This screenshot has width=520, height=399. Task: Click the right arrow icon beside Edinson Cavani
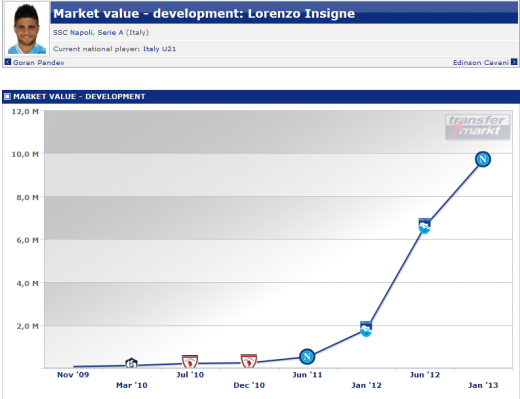pos(514,62)
